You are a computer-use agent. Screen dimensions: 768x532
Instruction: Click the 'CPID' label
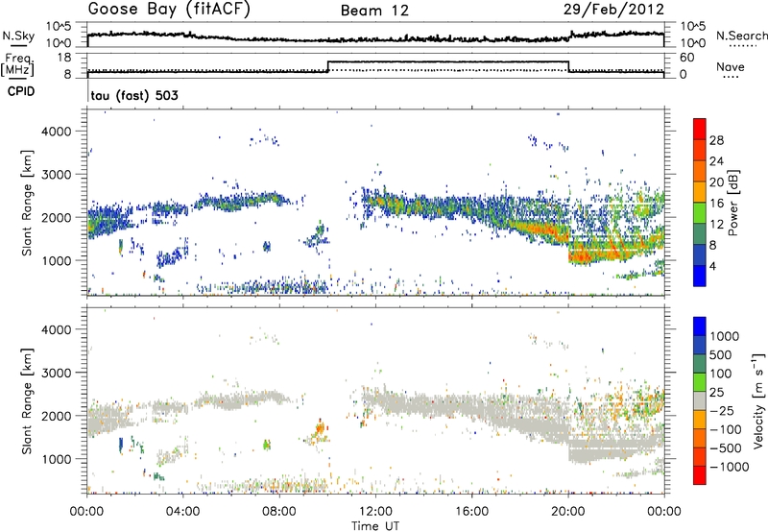[x=21, y=91]
